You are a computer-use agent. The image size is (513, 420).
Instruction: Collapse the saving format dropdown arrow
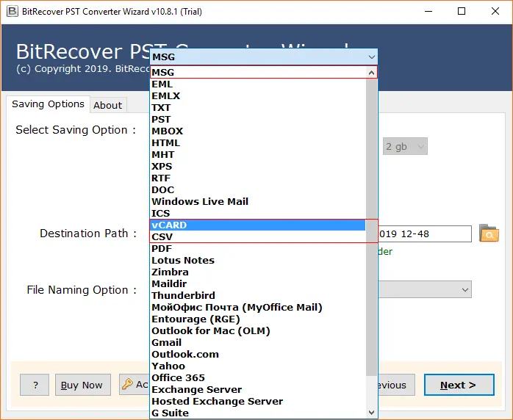(x=370, y=57)
